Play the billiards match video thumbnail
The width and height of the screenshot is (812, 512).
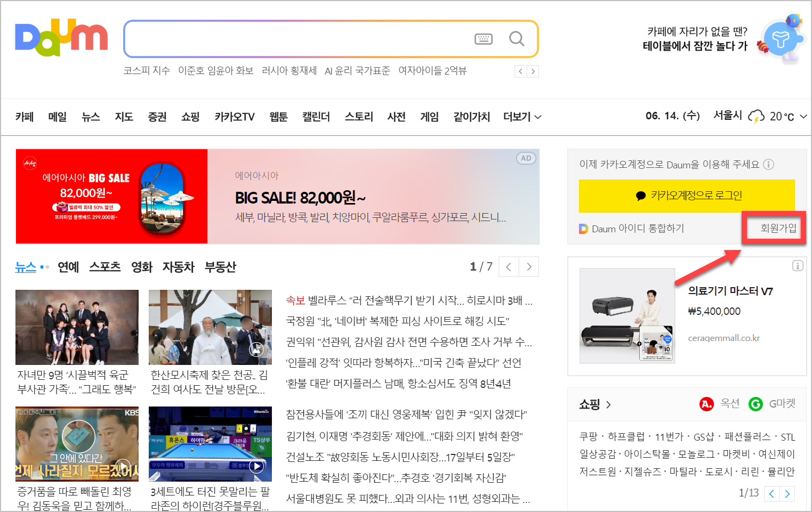(x=210, y=444)
